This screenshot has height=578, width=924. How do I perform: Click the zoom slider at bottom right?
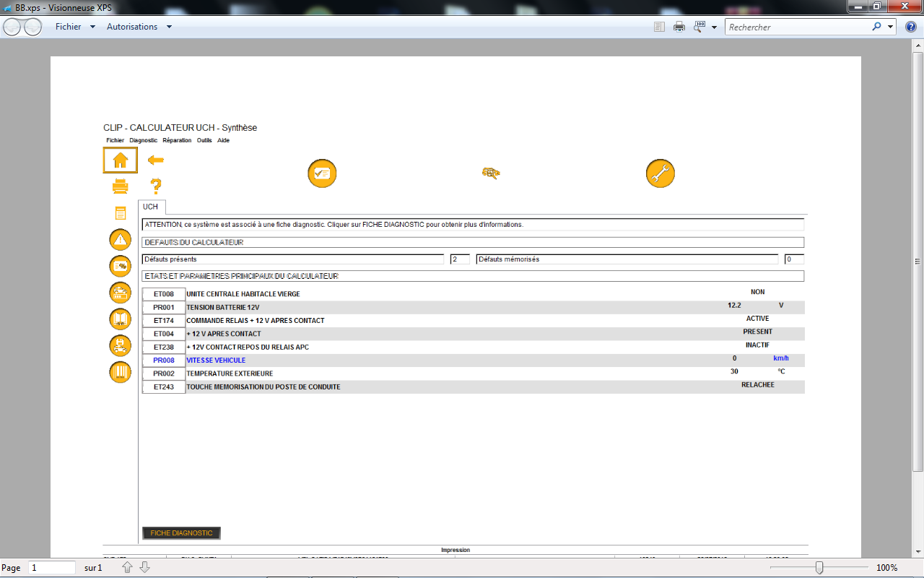pos(819,568)
